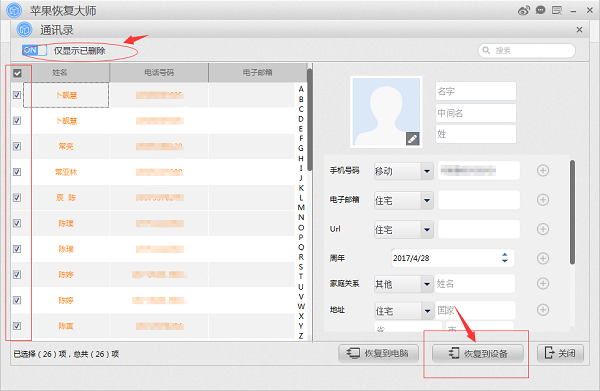The height and width of the screenshot is (391, 600).
Task: Sort by the 电子邮箱 column header
Action: pos(258,73)
